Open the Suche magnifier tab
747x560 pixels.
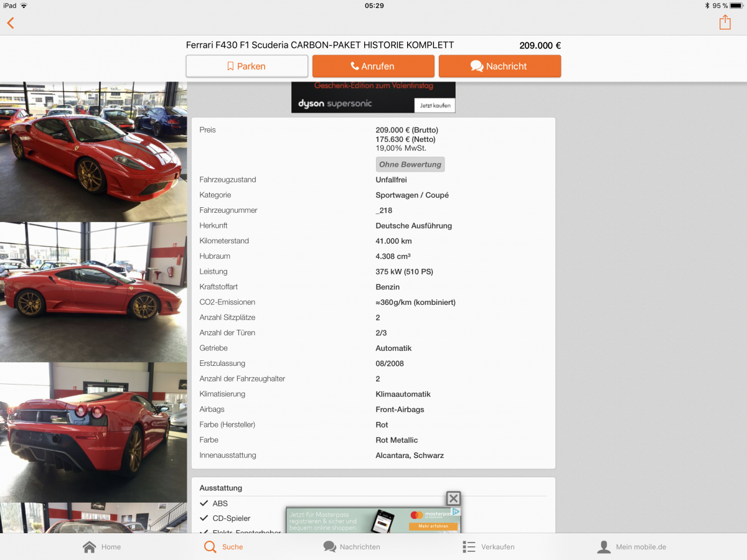[210, 547]
